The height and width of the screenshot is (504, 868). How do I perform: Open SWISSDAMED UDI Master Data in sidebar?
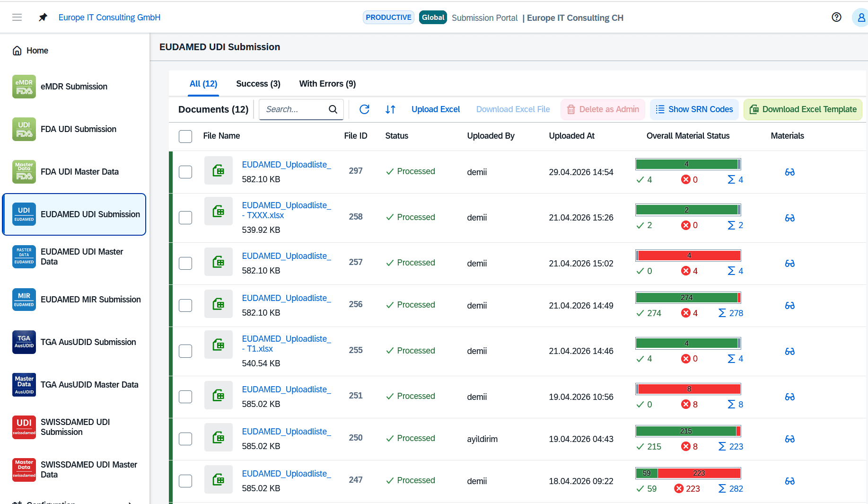pyautogui.click(x=74, y=470)
